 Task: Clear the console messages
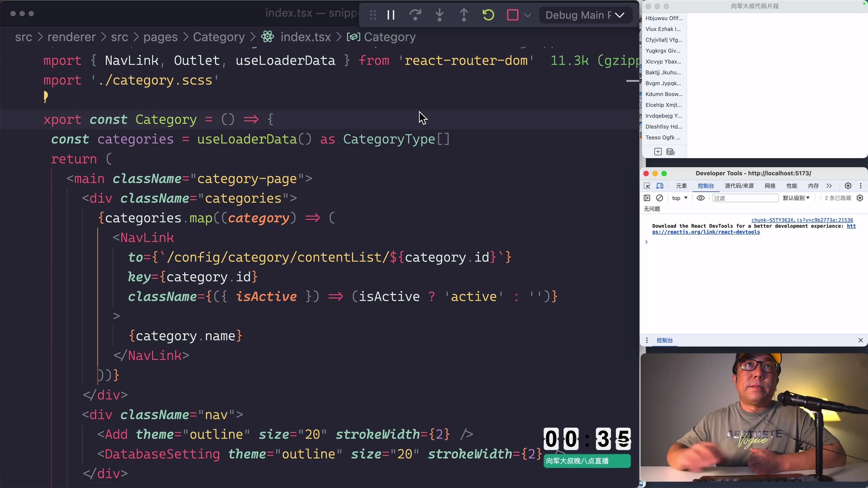(x=660, y=198)
